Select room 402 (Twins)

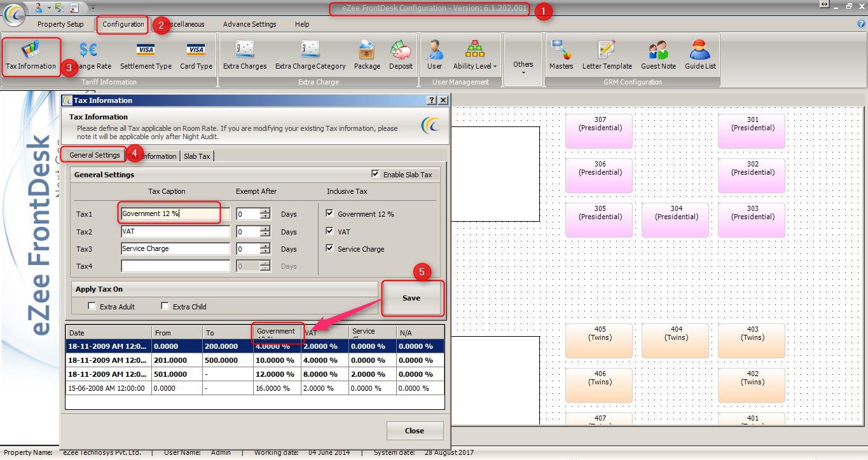point(752,385)
